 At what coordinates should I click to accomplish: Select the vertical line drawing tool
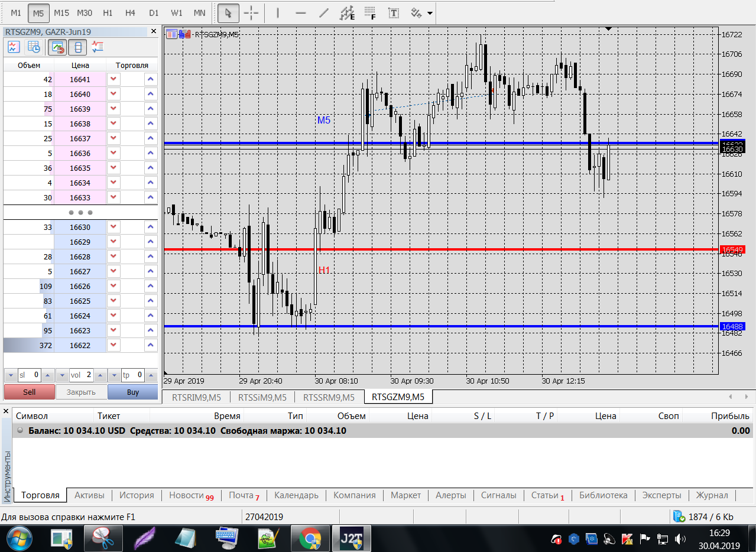[x=278, y=12]
